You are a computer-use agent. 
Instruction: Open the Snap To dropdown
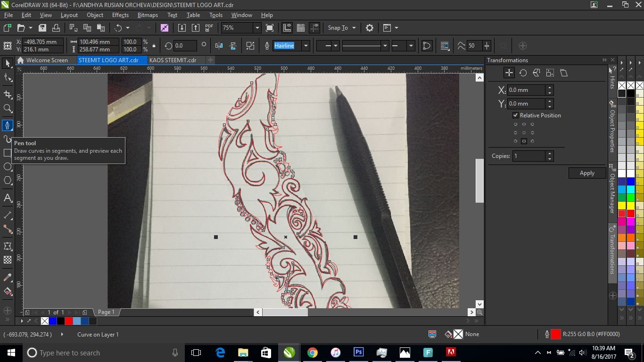pyautogui.click(x=342, y=28)
